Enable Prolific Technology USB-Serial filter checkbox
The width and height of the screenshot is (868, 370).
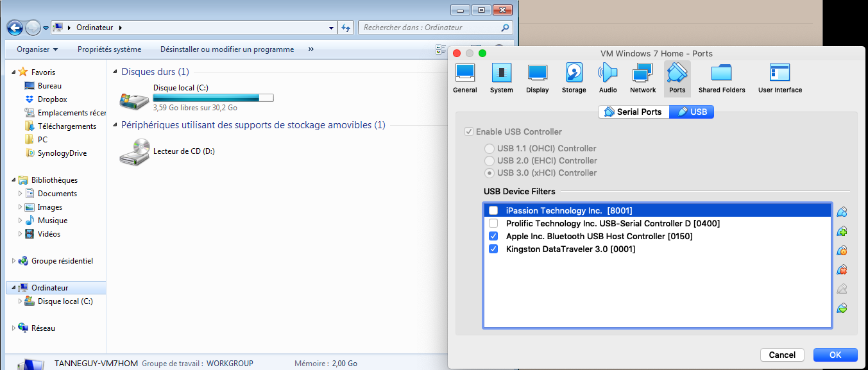493,223
